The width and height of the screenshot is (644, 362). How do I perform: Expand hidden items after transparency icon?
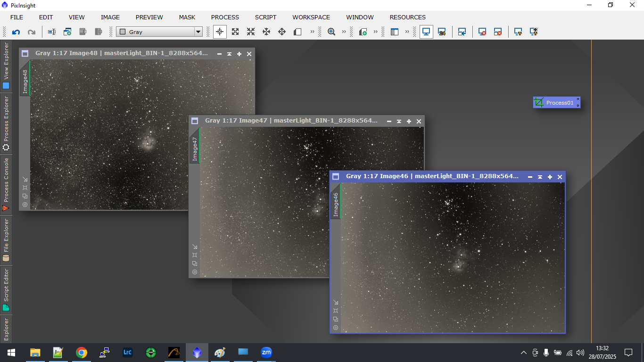pos(407,32)
